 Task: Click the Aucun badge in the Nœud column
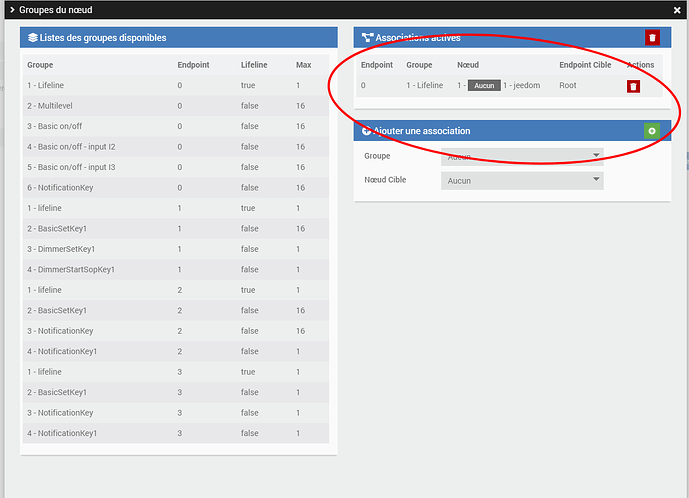(x=484, y=86)
